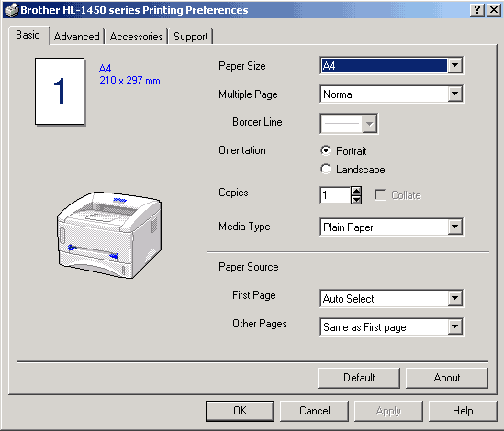
Task: Click the blue 'A4' size label
Action: [105, 69]
